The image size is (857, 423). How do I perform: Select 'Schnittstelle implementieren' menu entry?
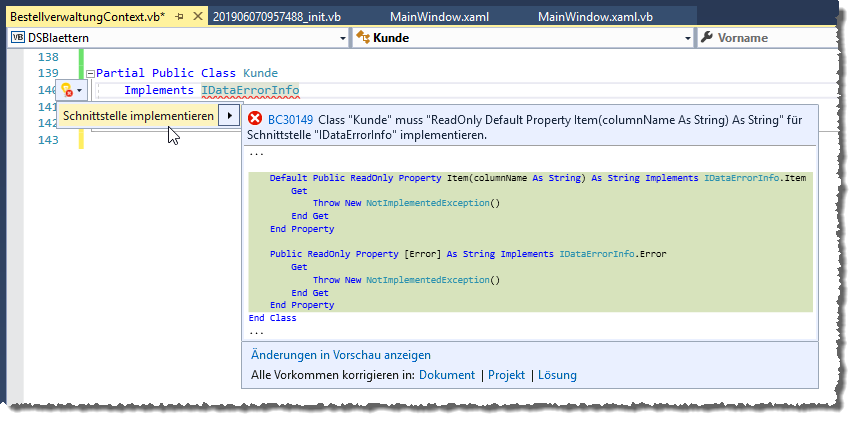138,116
